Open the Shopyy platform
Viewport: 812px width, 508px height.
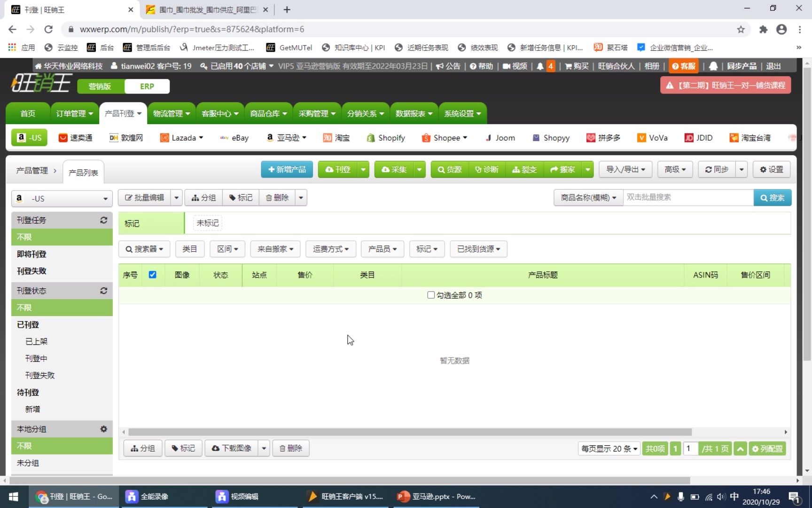551,138
